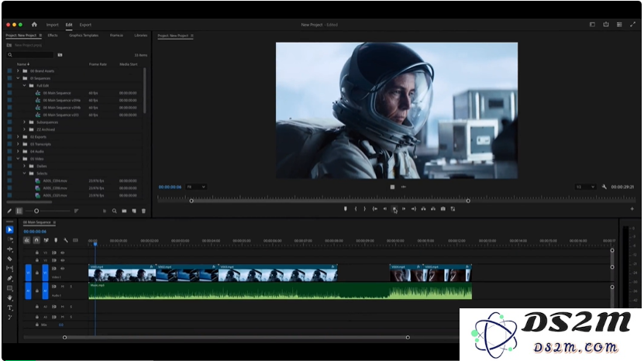The image size is (644, 361).
Task: Open the monitor Button Editor plus icon
Action: tap(632, 209)
